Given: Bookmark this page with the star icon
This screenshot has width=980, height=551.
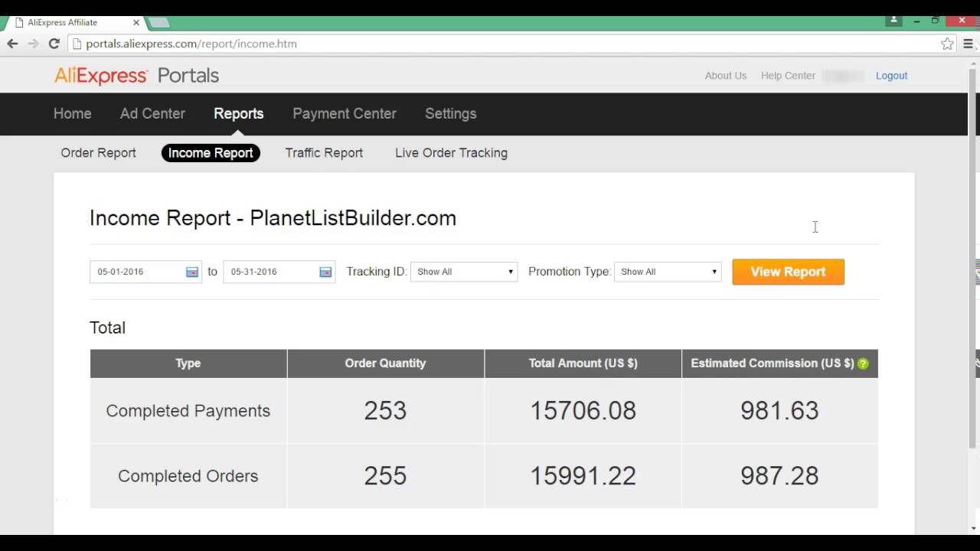Looking at the screenshot, I should pyautogui.click(x=947, y=44).
